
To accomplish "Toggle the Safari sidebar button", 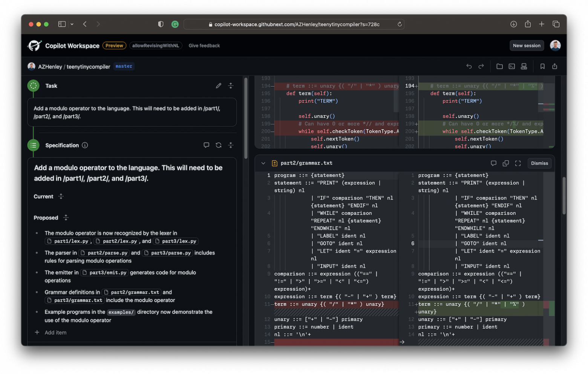I will pyautogui.click(x=62, y=24).
